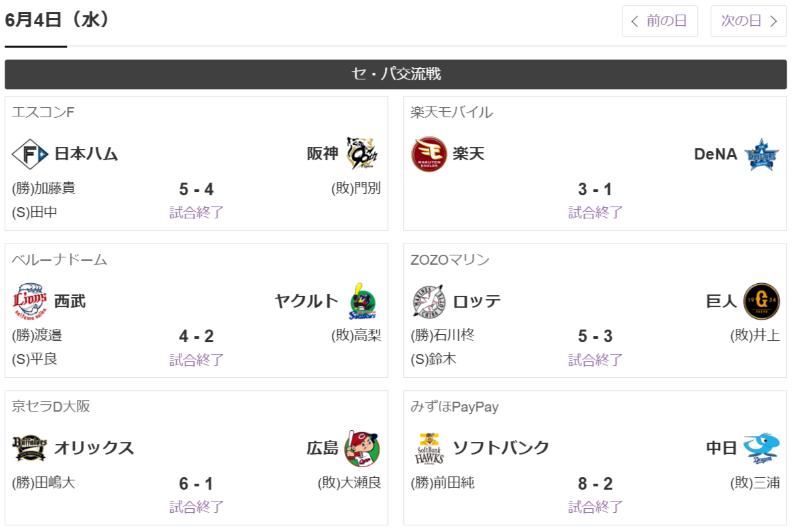Viewport: 792px width, 532px height.
Task: Click the Chunichi Dragons team logo
Action: [762, 448]
